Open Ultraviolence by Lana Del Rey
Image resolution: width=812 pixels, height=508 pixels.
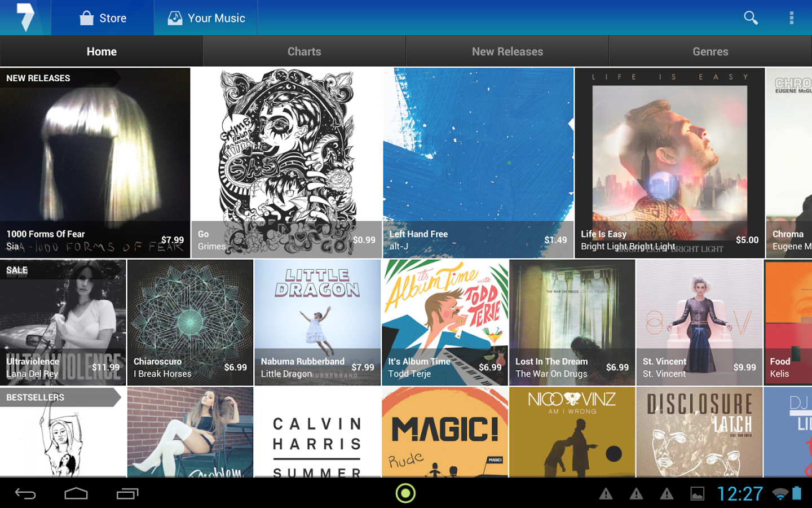click(63, 322)
